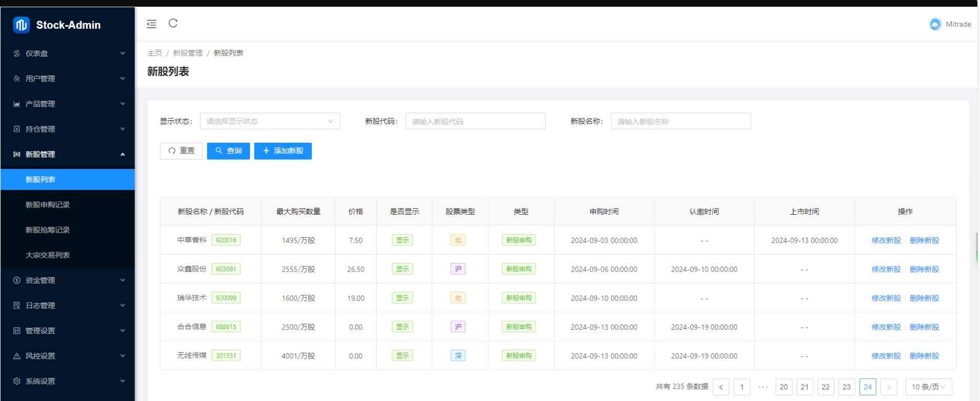Viewport: 980px width, 401px height.
Task: Click 修改新股 for 中草香料
Action: point(886,240)
